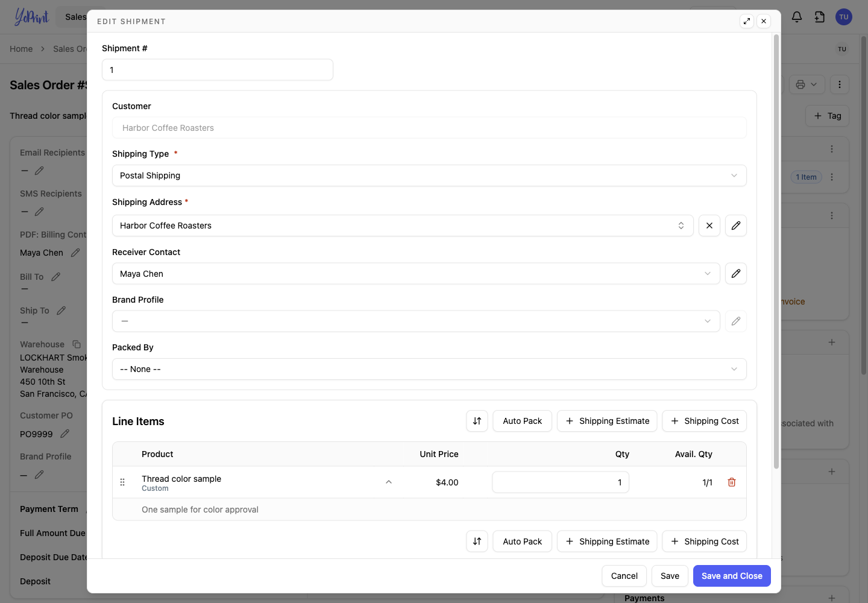
Task: Collapse the Thread color sample row details
Action: tap(389, 482)
